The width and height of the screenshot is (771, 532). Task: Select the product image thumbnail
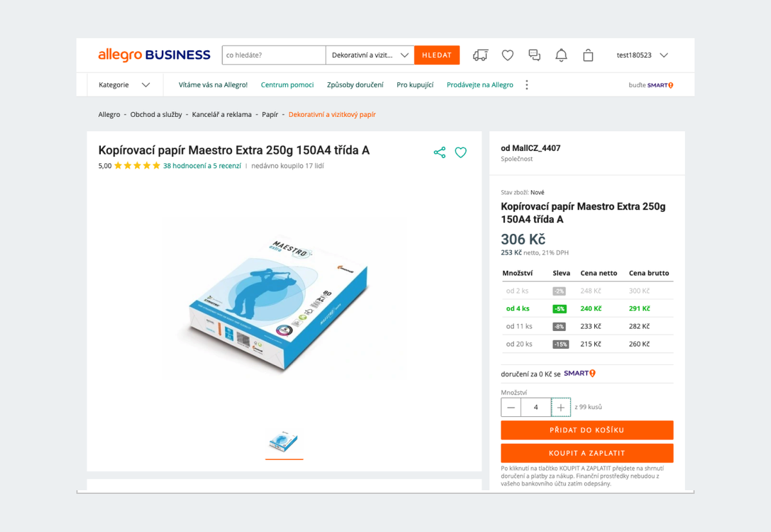click(284, 441)
